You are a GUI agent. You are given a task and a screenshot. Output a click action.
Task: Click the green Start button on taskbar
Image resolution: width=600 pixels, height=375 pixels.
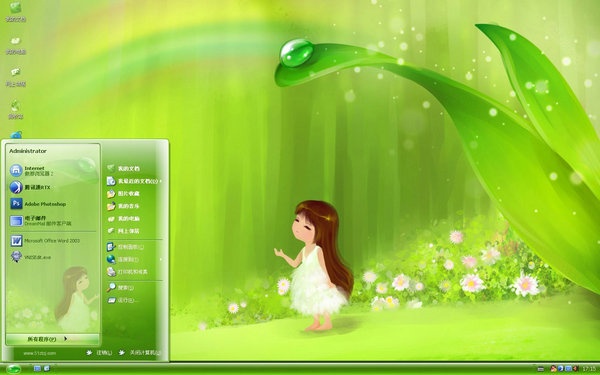[13, 369]
